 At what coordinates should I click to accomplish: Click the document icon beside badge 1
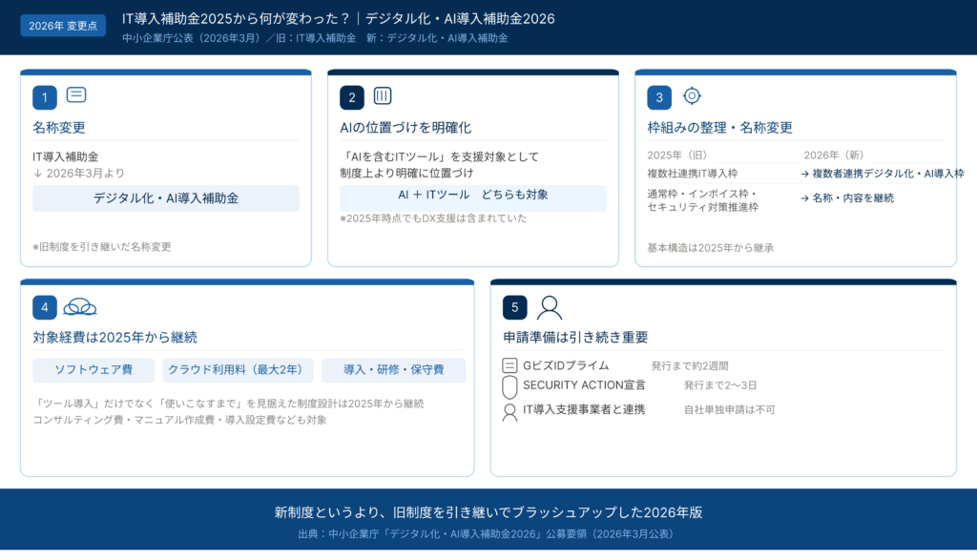(x=76, y=95)
